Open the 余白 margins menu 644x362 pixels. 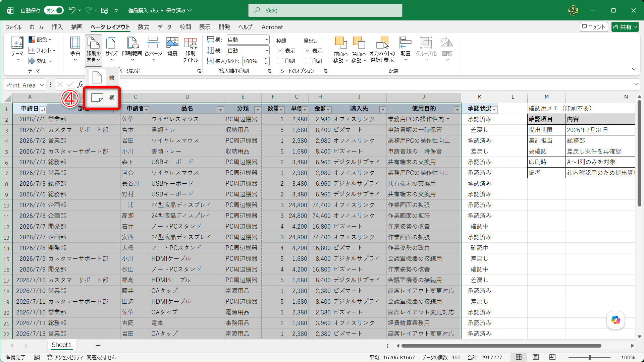pos(75,50)
